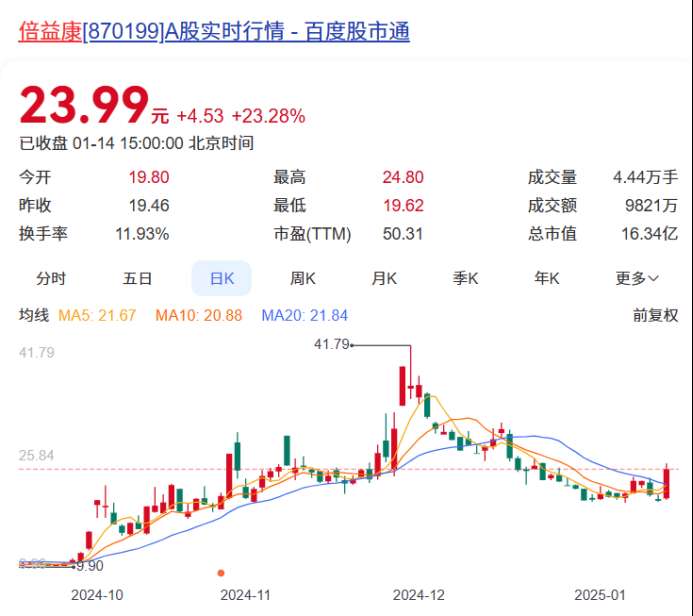Click the 昨收 value 19.46
The image size is (693, 616).
(x=149, y=205)
